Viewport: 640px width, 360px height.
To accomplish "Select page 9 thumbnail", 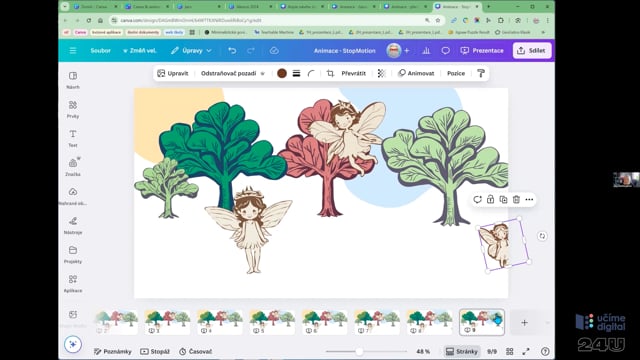I will coord(482,322).
